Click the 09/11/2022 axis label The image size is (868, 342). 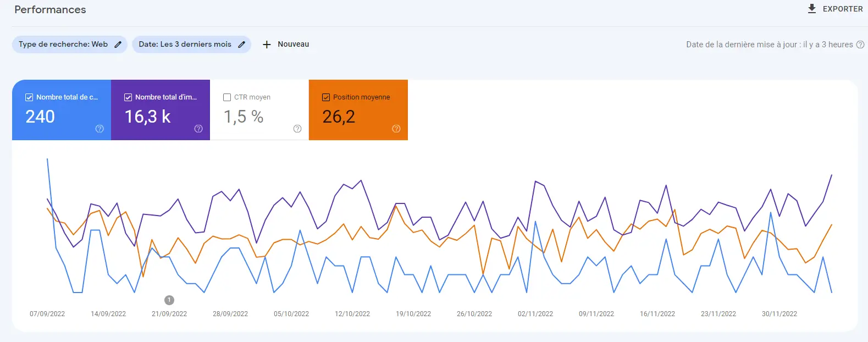tap(596, 314)
